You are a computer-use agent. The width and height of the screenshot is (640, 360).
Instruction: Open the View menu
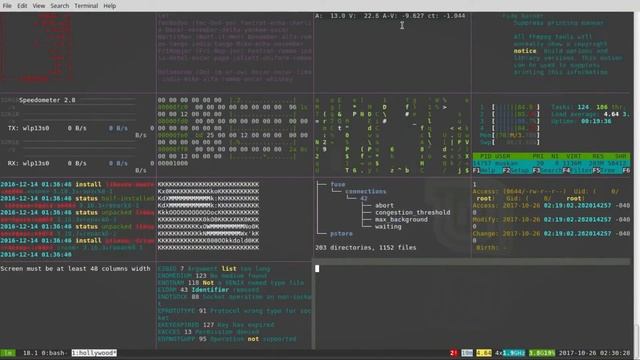pos(39,6)
